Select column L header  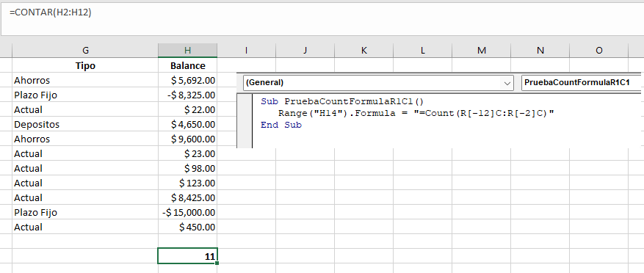click(x=423, y=51)
